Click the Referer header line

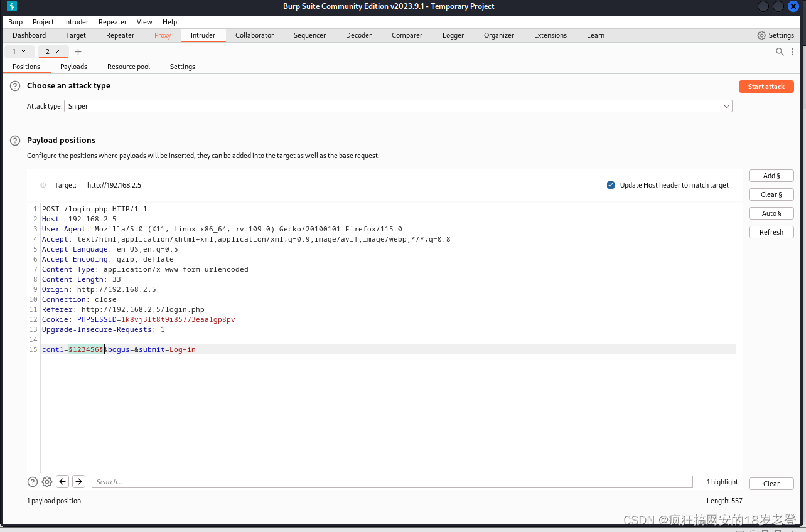click(x=123, y=309)
